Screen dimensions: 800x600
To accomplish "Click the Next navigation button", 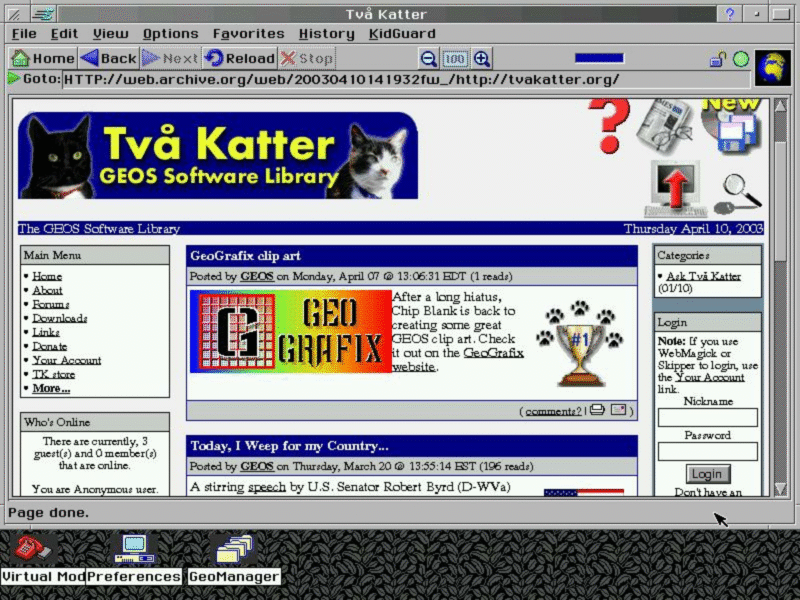I will click(x=170, y=58).
